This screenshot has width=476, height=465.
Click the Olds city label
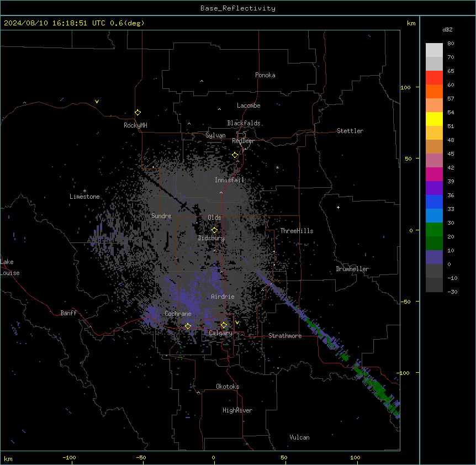coord(214,218)
